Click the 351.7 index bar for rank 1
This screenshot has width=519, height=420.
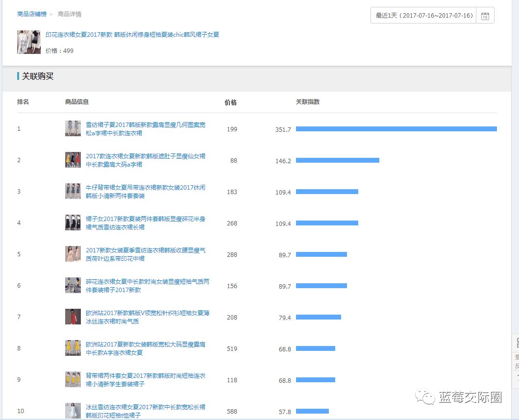[396, 129]
